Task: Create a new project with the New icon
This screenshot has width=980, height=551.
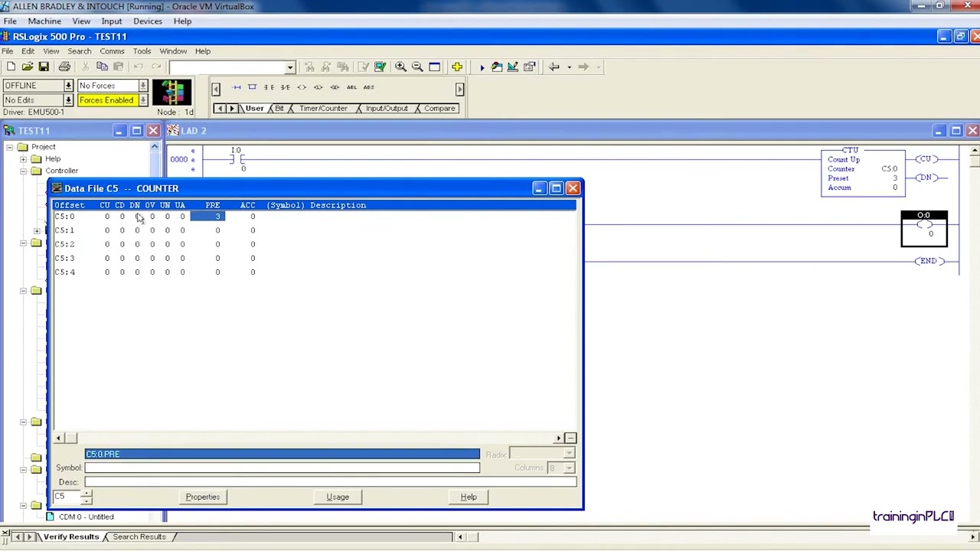Action: 11,67
